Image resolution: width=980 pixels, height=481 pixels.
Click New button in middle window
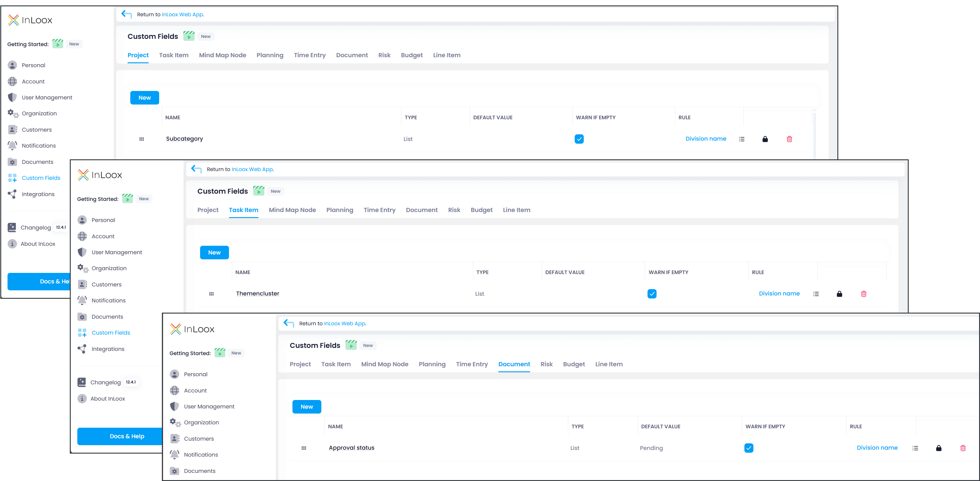[214, 252]
